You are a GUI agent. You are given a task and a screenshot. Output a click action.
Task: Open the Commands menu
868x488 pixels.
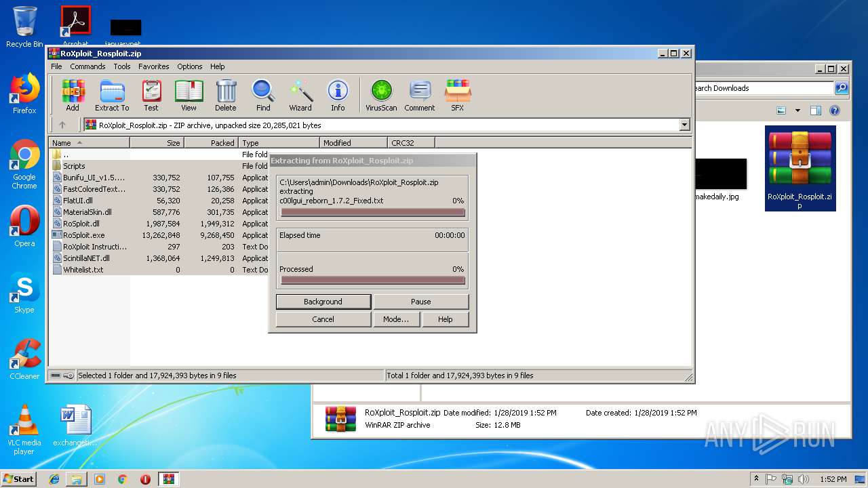tap(87, 66)
